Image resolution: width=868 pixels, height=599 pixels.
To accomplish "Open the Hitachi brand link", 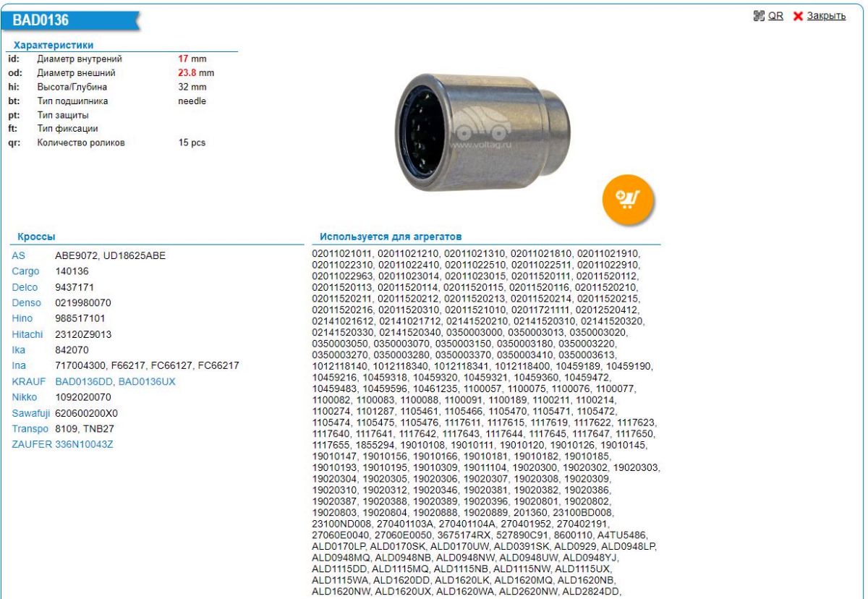I will click(27, 334).
